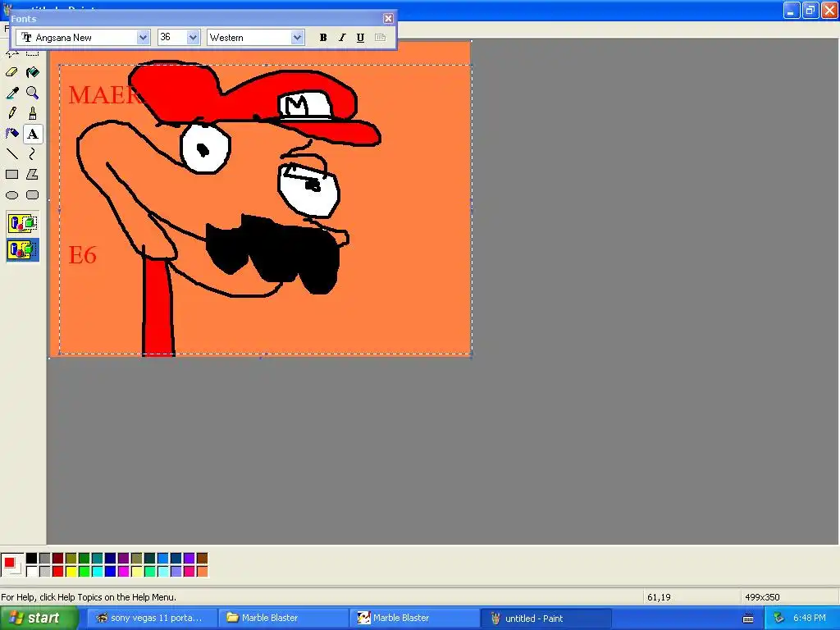Screen dimensions: 840x630
Task: Pick the dark red (maroon) swatch
Action: click(x=58, y=558)
